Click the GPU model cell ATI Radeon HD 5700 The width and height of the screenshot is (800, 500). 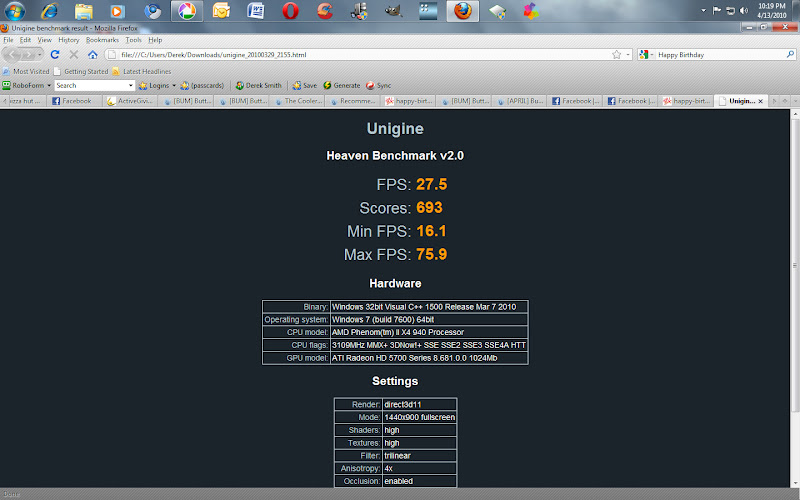coord(429,358)
